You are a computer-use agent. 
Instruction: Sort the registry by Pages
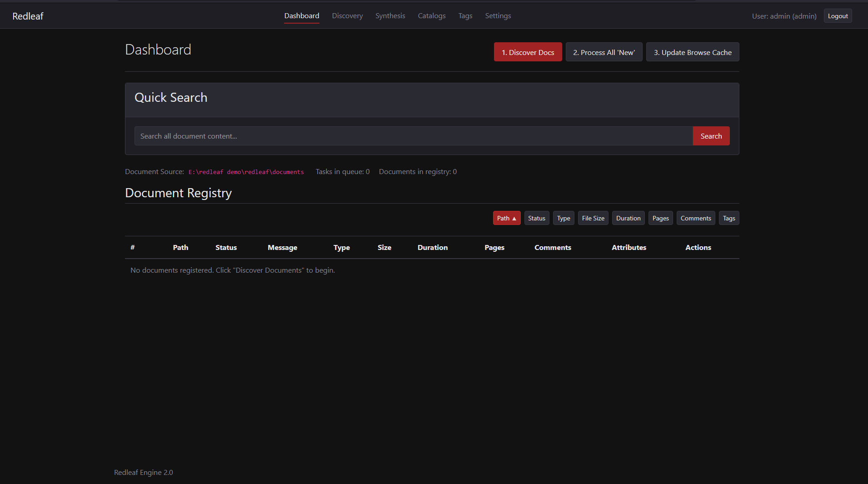(660, 218)
